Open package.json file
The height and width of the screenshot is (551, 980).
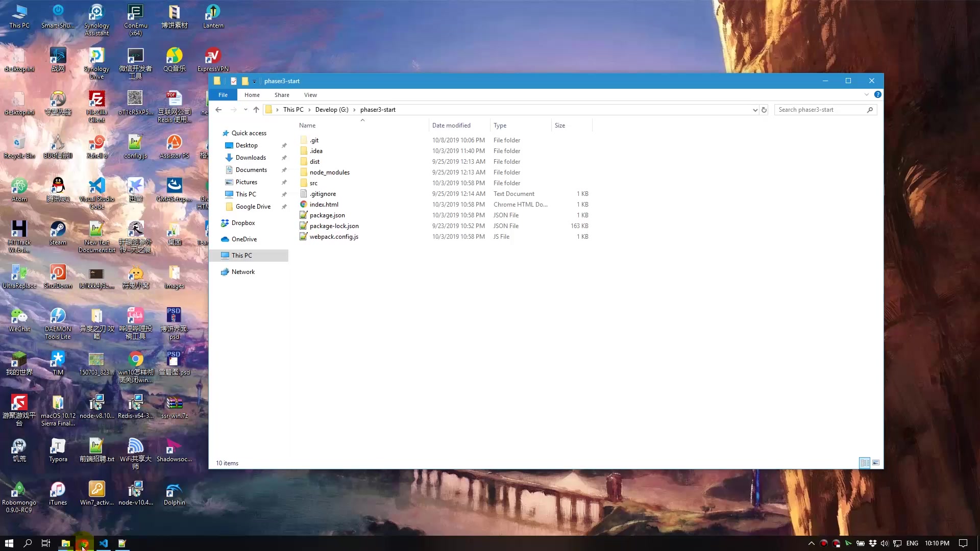click(328, 215)
